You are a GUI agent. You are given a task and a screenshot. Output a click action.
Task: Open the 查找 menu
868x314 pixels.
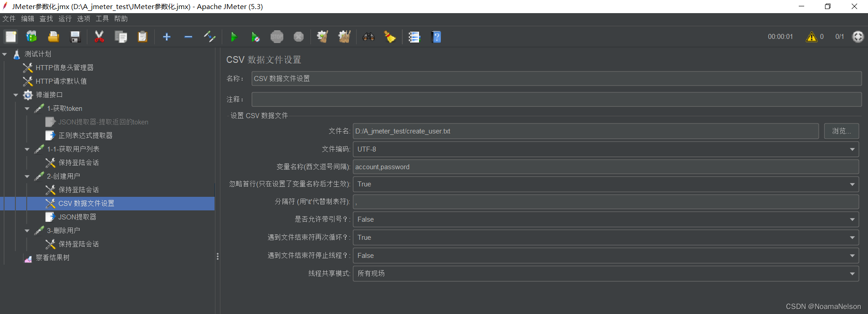(46, 19)
